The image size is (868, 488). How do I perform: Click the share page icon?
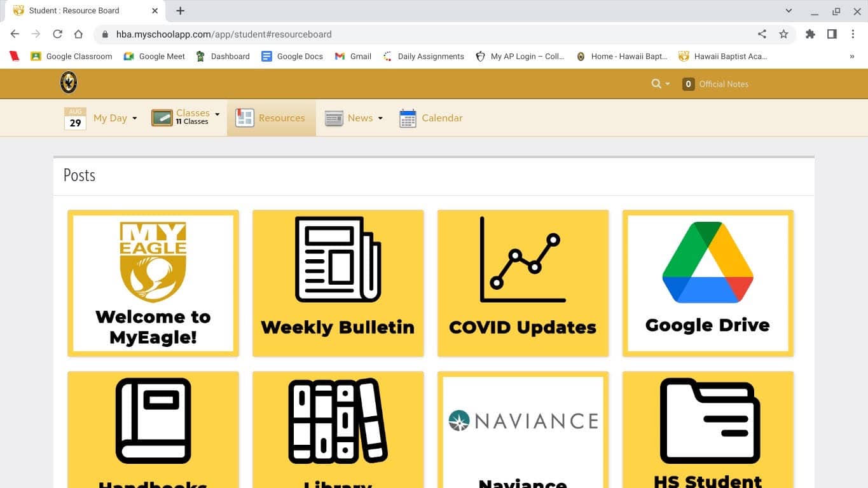[762, 34]
